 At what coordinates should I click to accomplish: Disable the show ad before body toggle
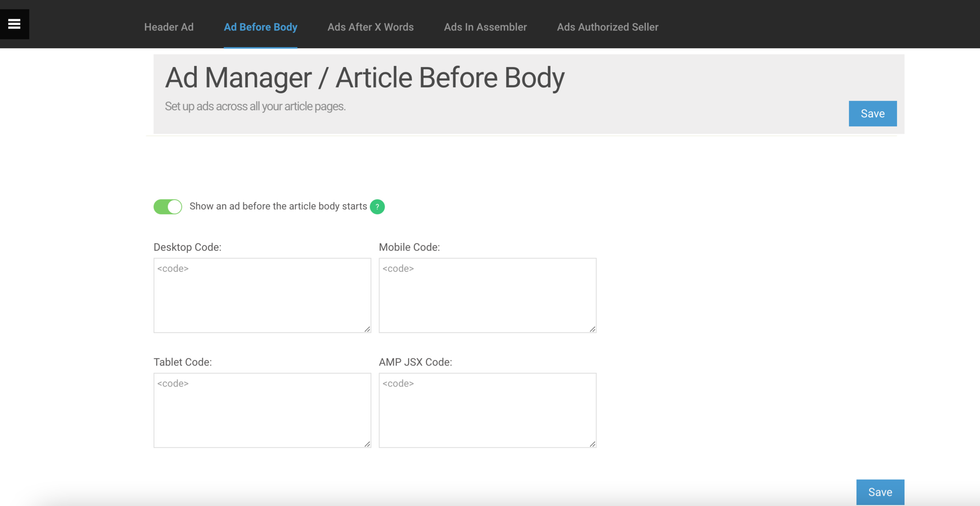168,207
